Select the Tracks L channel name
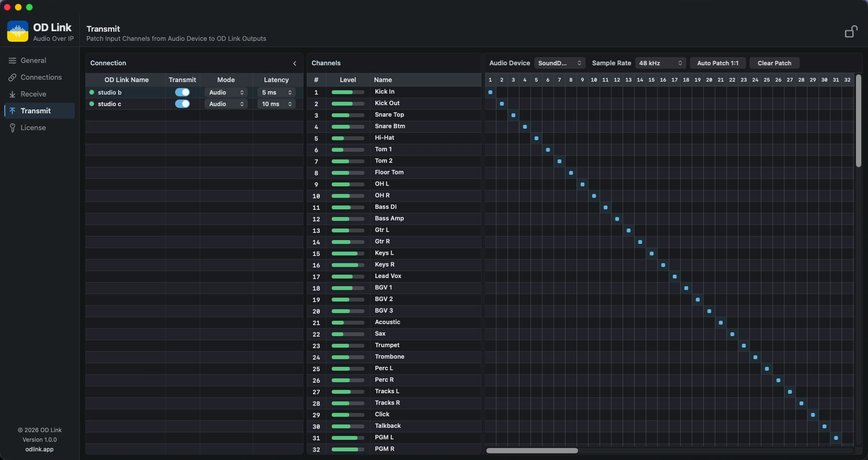Viewport: 868px width, 460px height. (x=387, y=391)
